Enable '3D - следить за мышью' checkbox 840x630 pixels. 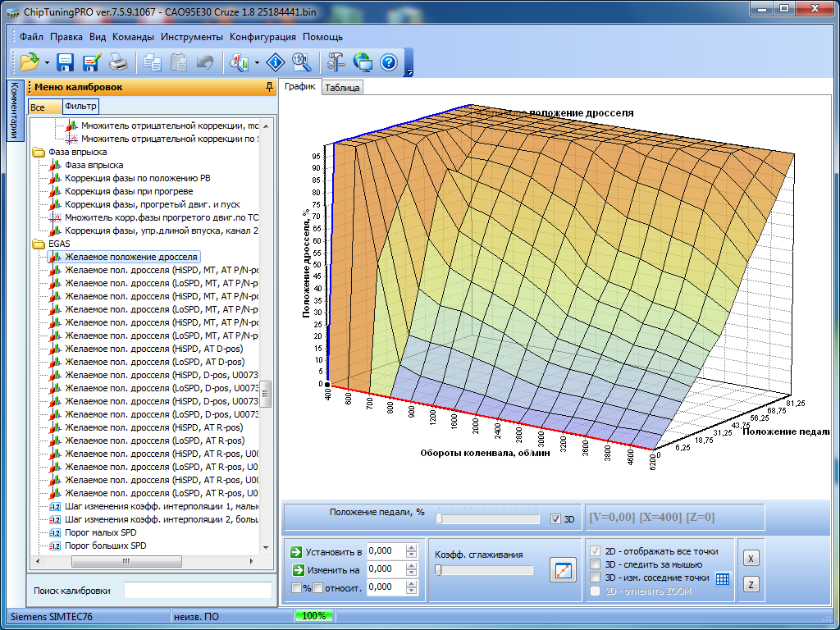(x=596, y=564)
